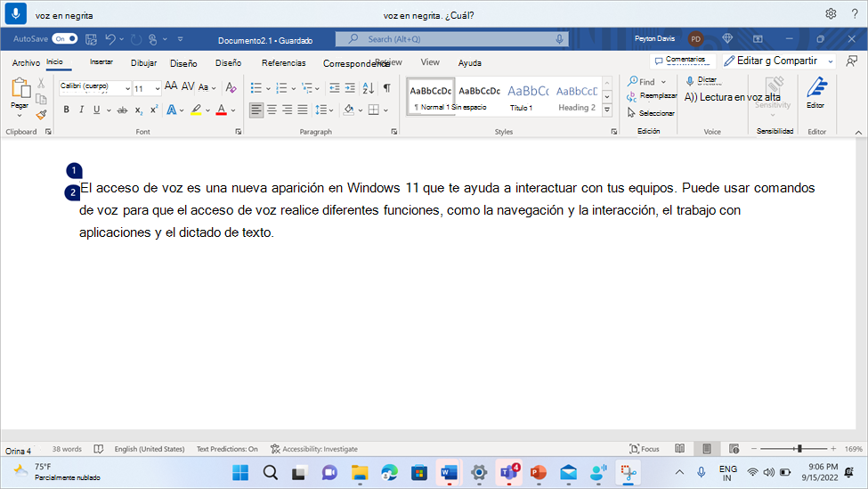The width and height of the screenshot is (868, 489).
Task: Click the Save icon in title bar
Action: click(92, 39)
